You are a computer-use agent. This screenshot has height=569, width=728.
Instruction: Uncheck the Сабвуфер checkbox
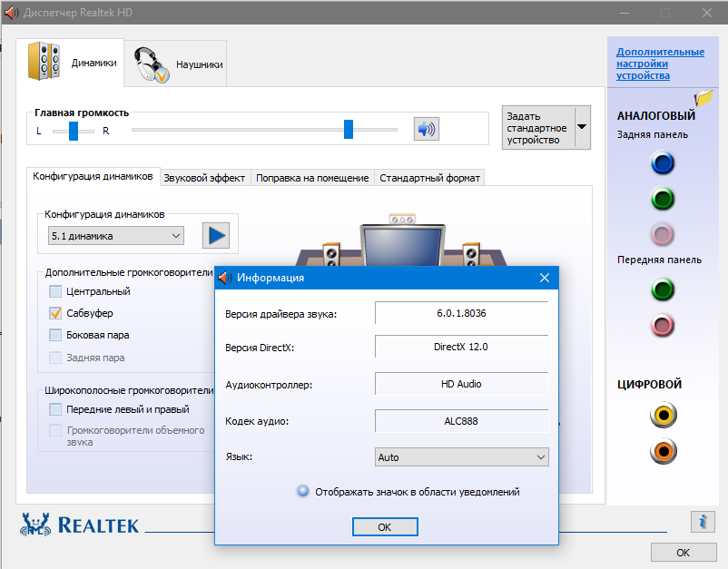pos(55,313)
